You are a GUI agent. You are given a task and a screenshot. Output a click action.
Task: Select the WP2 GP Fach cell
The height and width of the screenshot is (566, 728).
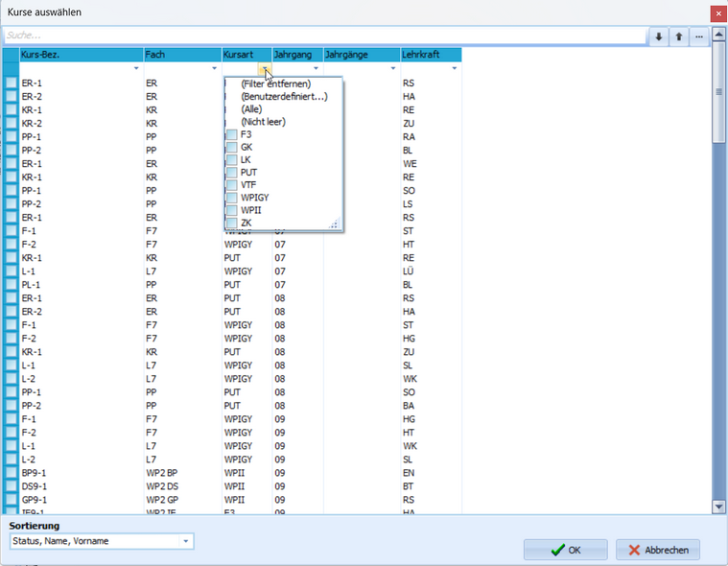(x=182, y=500)
